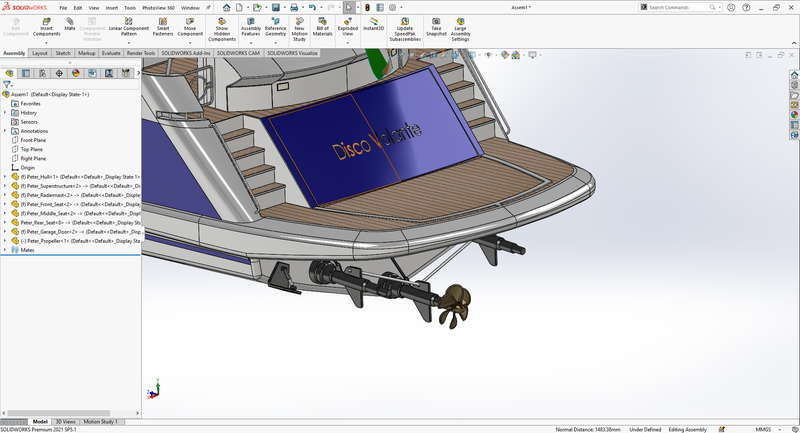The width and height of the screenshot is (800, 433).
Task: Expand the Insert Components dropdown arrow
Action: [x=46, y=42]
